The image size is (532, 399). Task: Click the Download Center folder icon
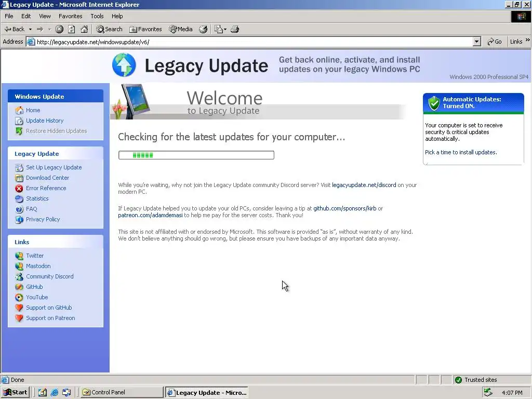tap(19, 178)
